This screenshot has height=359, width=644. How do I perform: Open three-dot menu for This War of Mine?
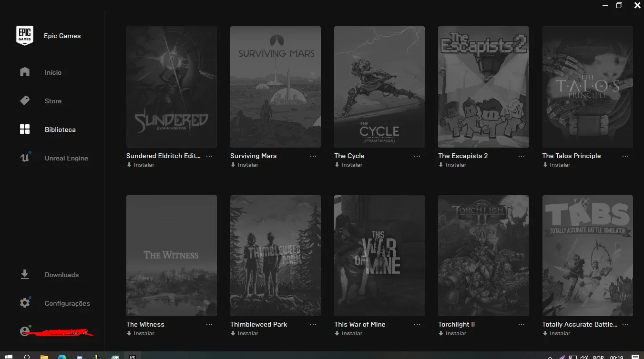417,325
